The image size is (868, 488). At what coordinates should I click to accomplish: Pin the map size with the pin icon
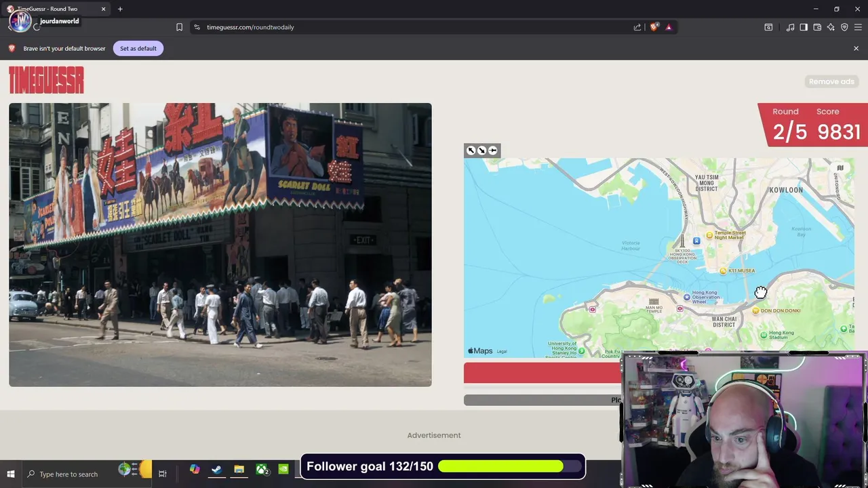pyautogui.click(x=493, y=150)
